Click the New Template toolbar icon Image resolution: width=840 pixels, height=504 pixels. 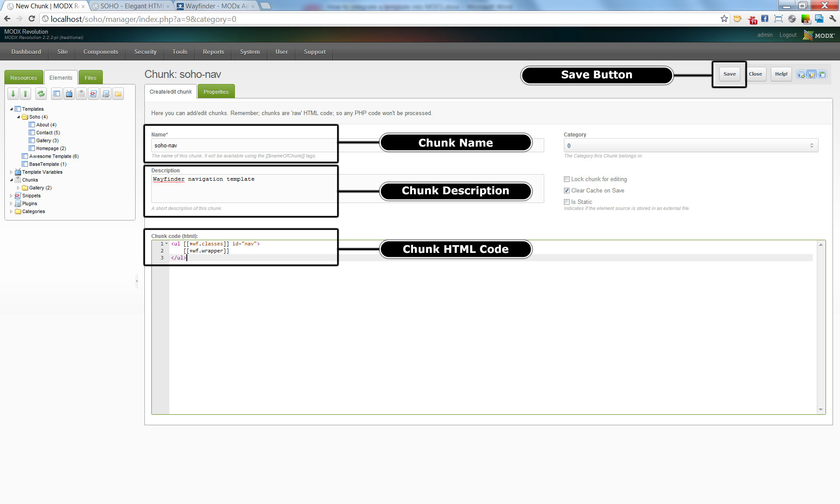(x=57, y=94)
